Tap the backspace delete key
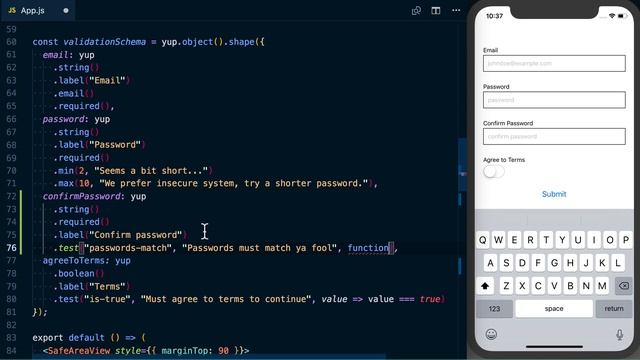Viewport: 640px width, 360px height. (x=623, y=286)
